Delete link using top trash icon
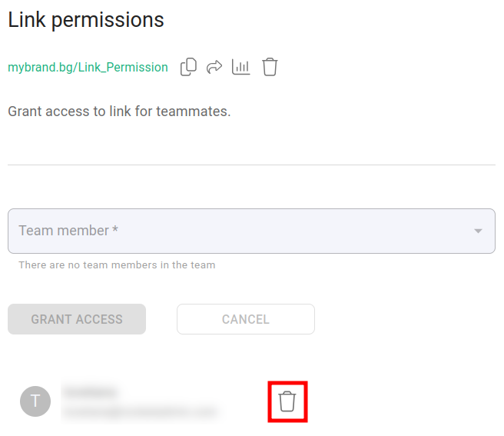 (x=270, y=67)
